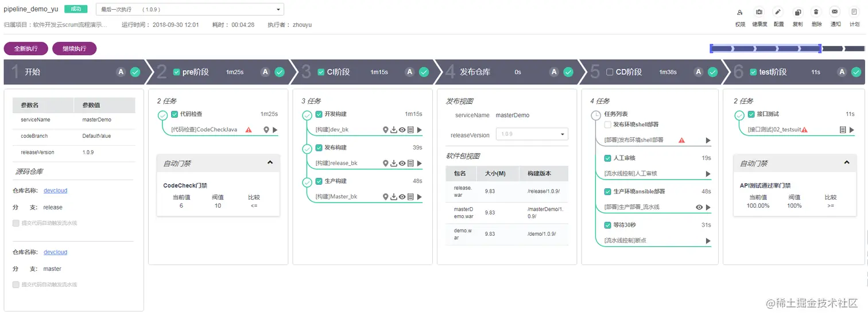
Task: Run the 02_testsuit task with play icon
Action: click(852, 130)
